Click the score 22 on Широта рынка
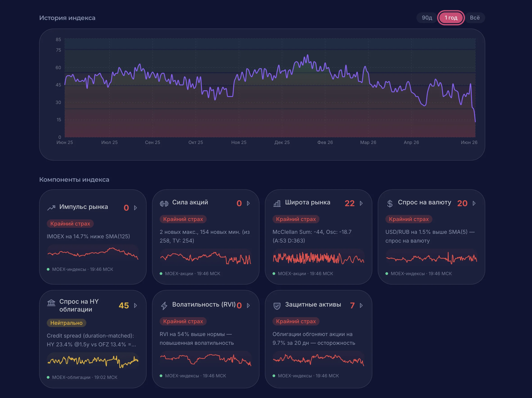532x398 pixels. tap(350, 203)
